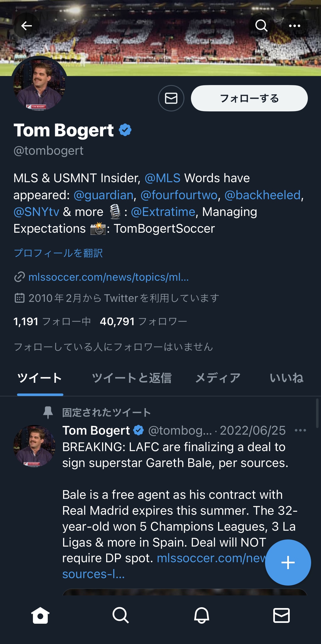This screenshot has height=644, width=321.
Task: Switch to the ツイートと返信 tab
Action: (131, 378)
